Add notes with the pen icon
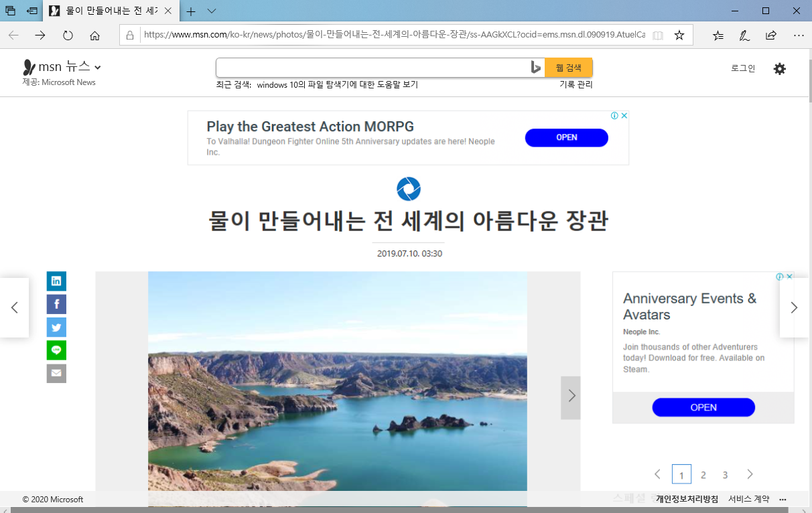812x513 pixels. point(744,35)
